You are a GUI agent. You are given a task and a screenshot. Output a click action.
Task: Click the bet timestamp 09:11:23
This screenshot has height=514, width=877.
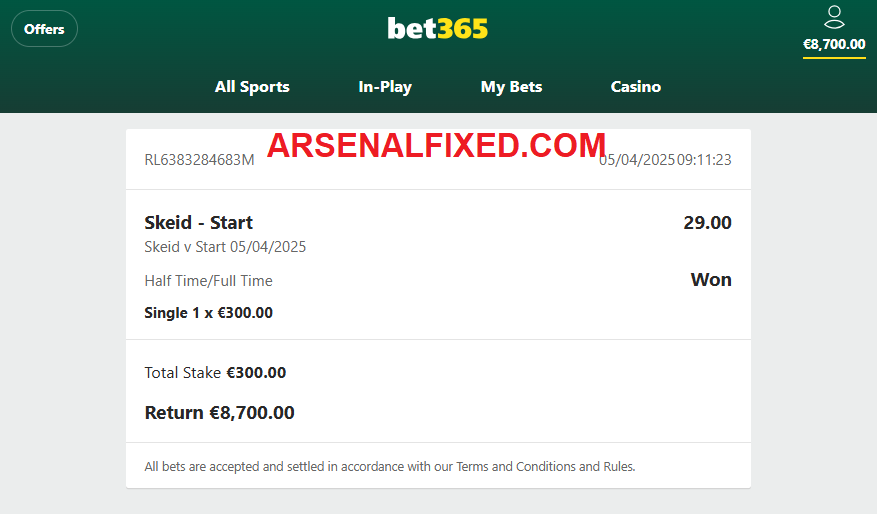[x=704, y=160]
